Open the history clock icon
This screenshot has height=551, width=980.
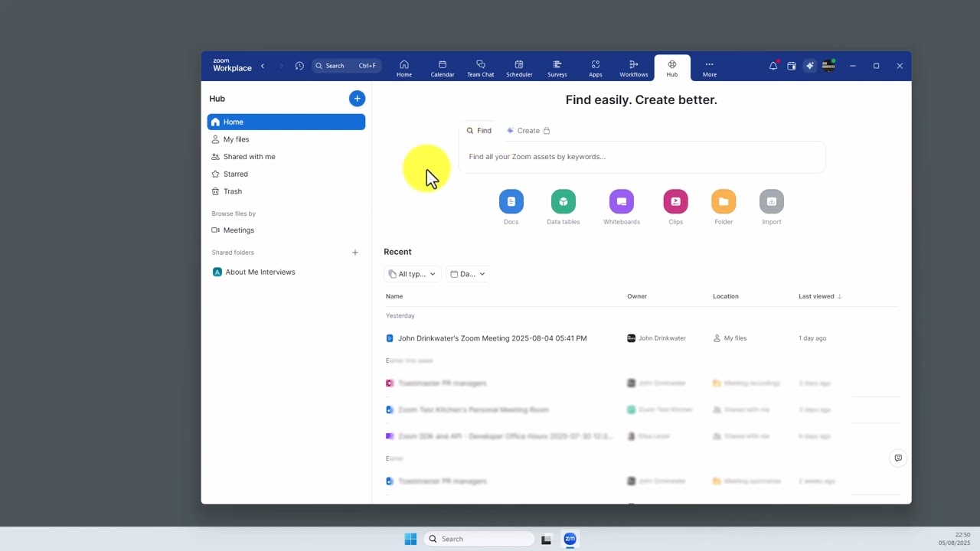[x=299, y=66]
